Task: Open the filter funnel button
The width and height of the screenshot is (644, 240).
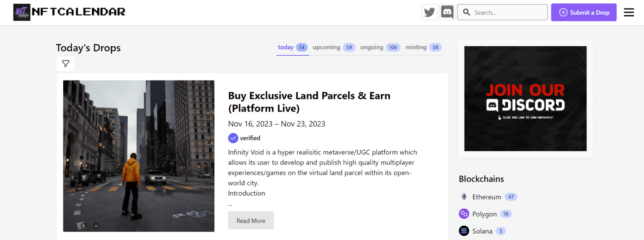Action: click(66, 64)
